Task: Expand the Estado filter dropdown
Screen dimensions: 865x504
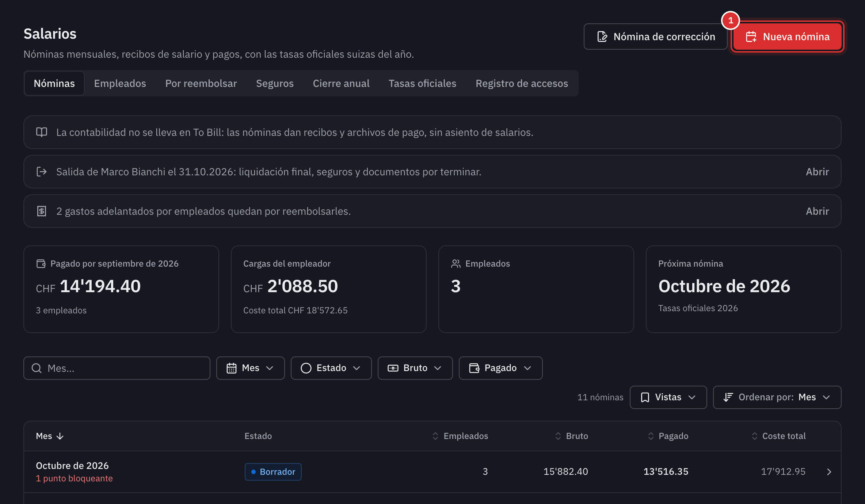Action: (x=331, y=368)
